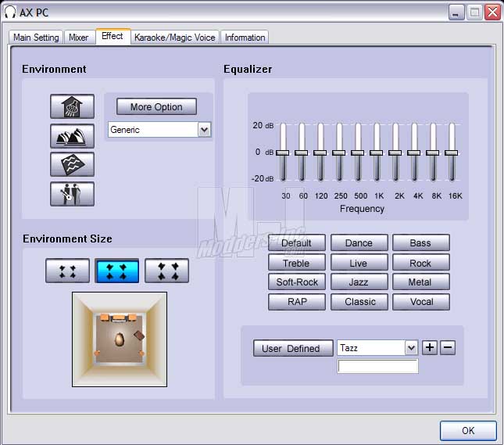Screen dimensions: 504x445
Task: Click the 16K equalizer slider handle
Action: pos(452,153)
